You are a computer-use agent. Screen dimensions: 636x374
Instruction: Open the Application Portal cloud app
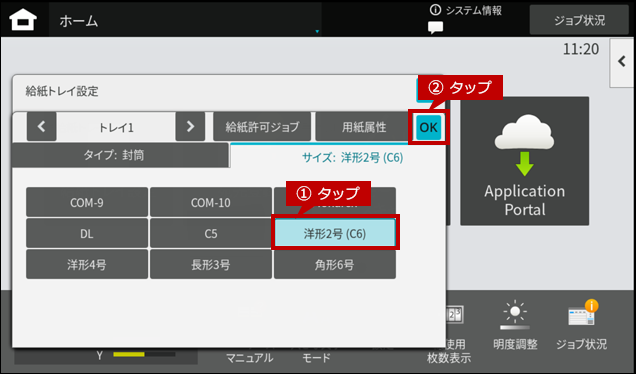click(524, 161)
